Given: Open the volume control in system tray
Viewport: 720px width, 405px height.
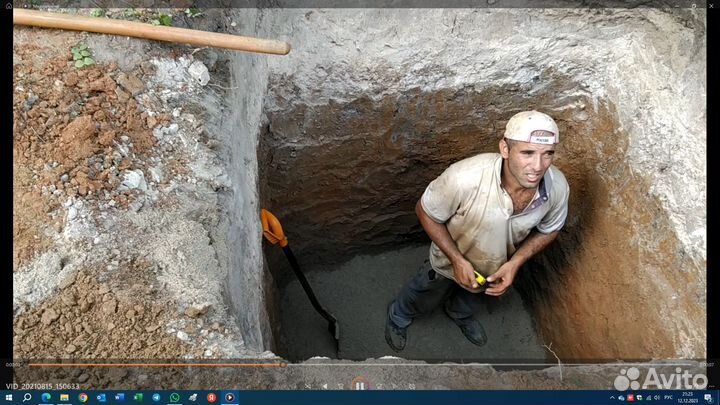Looking at the screenshot, I should coord(655,398).
